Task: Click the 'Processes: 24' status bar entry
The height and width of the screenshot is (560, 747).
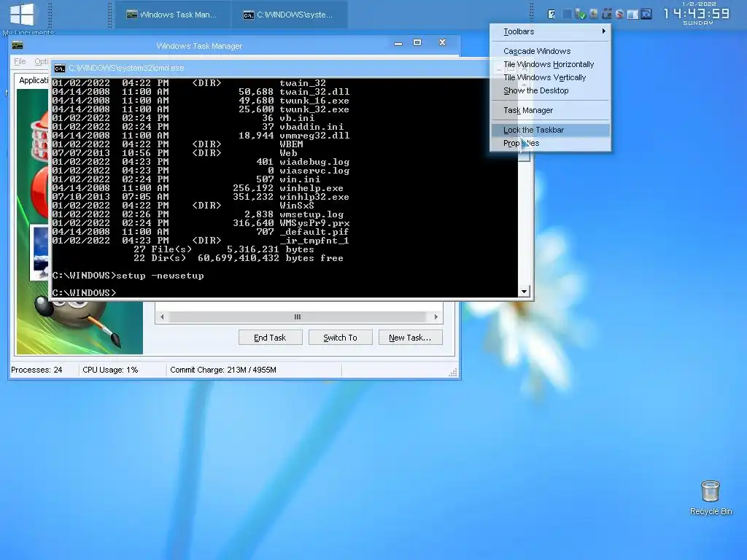Action: (36, 370)
